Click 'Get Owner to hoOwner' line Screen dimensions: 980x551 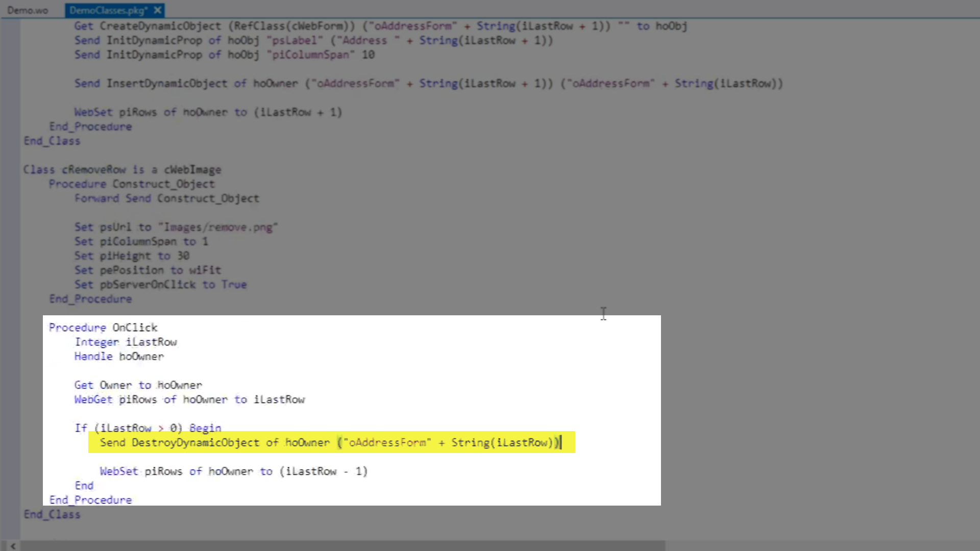(138, 385)
